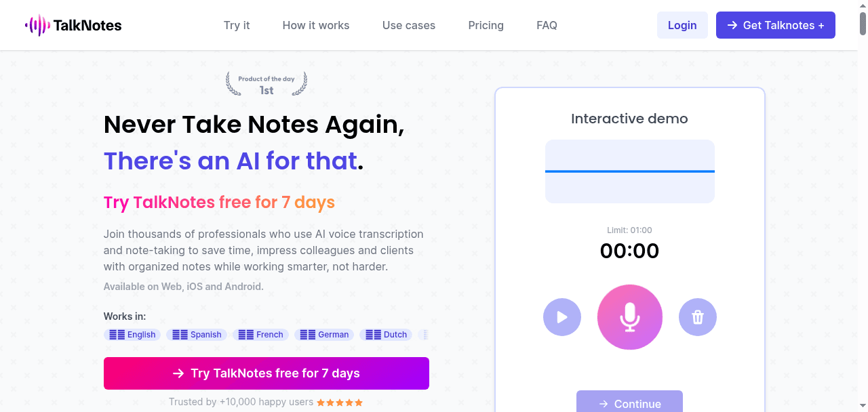Image resolution: width=868 pixels, height=412 pixels.
Task: Click Try TalkNotes free for 7 days
Action: tap(267, 373)
